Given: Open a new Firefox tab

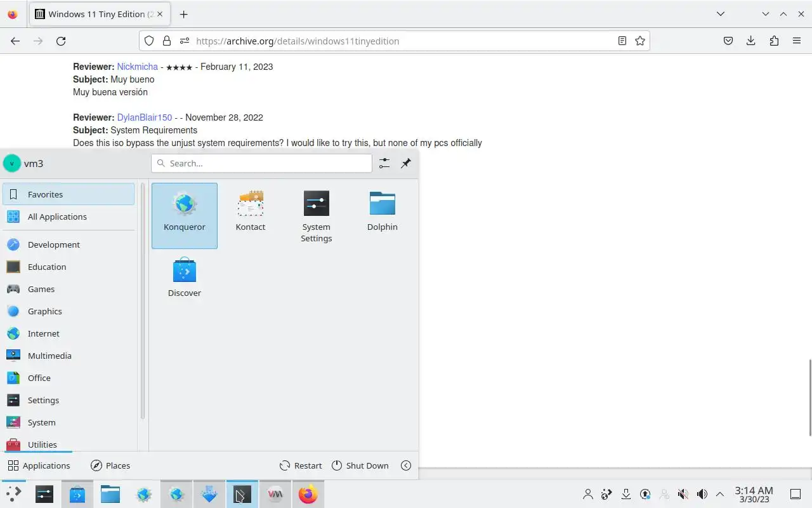Looking at the screenshot, I should [183, 14].
